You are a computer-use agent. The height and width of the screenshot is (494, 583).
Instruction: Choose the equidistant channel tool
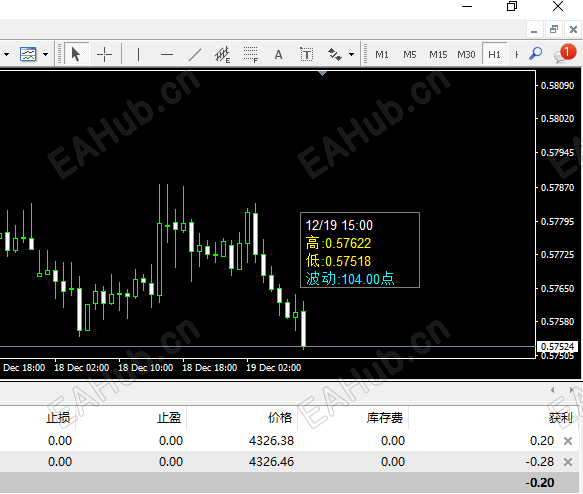(223, 54)
